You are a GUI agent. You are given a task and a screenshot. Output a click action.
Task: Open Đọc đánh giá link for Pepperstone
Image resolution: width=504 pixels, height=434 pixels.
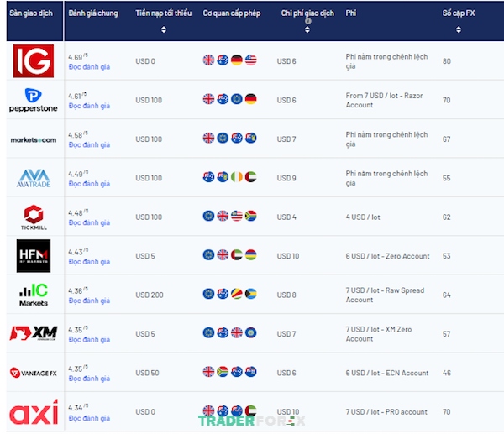click(x=89, y=106)
